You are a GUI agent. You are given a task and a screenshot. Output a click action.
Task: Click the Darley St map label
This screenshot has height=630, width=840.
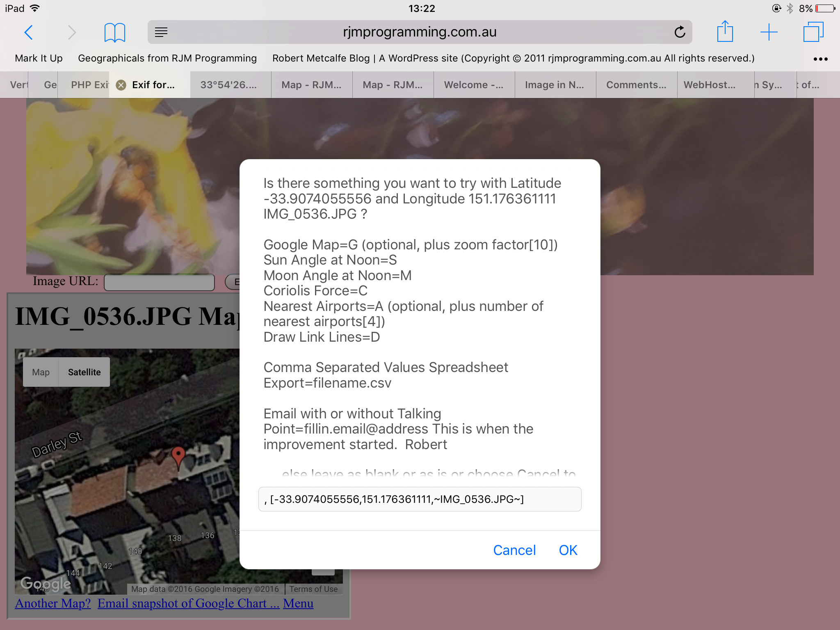click(x=57, y=444)
